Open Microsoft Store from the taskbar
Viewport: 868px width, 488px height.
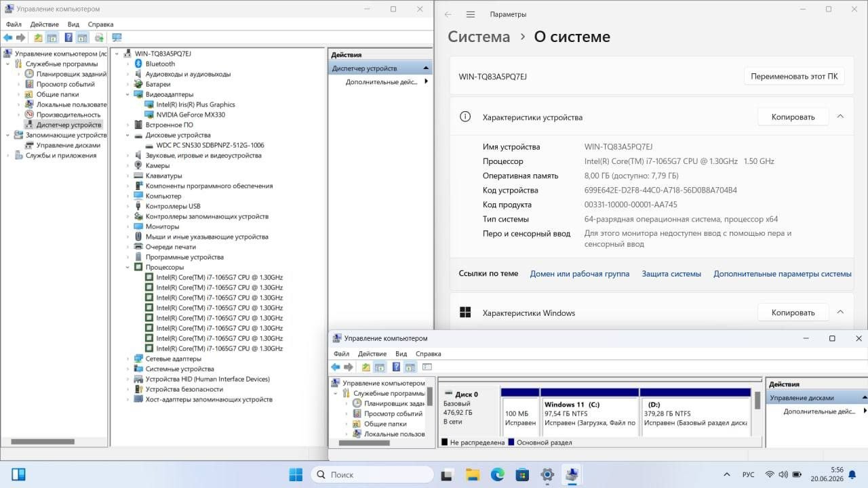(522, 474)
